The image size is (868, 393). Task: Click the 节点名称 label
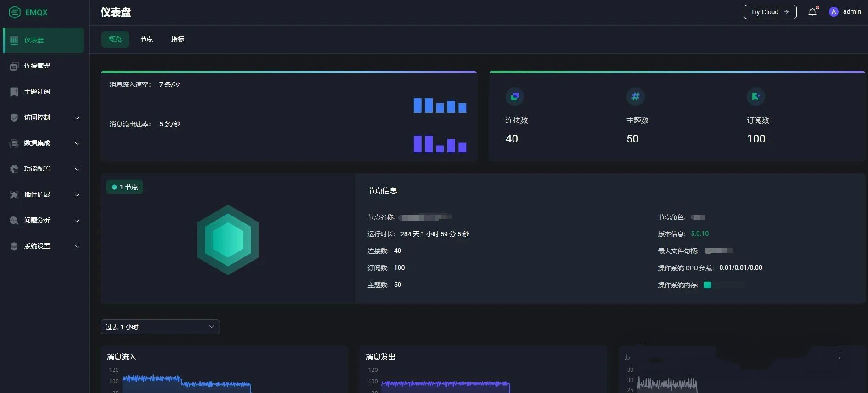click(x=381, y=217)
